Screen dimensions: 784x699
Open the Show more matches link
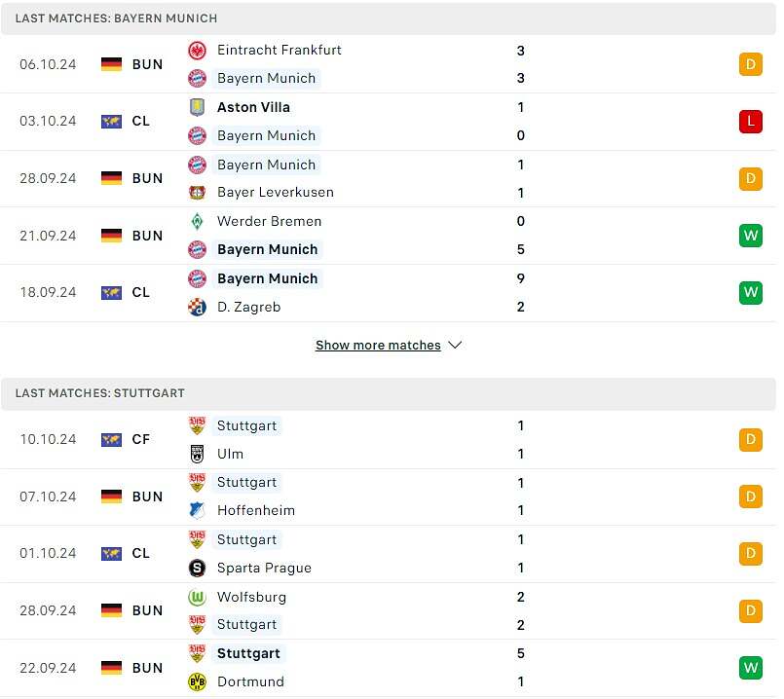pos(378,346)
